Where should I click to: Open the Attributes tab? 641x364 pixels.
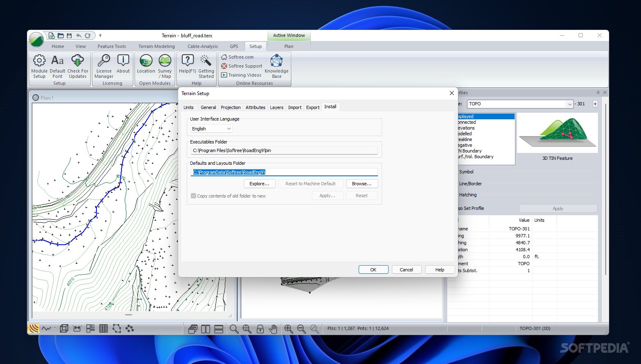tap(255, 107)
